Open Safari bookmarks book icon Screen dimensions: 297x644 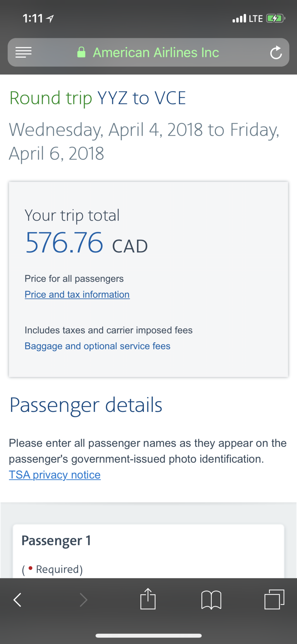click(211, 600)
